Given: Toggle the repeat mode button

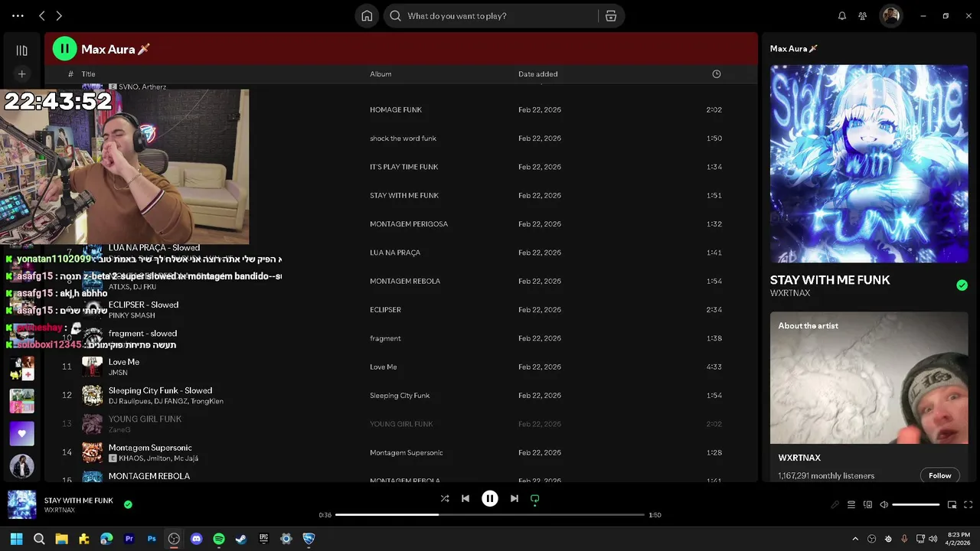Looking at the screenshot, I should [x=535, y=498].
